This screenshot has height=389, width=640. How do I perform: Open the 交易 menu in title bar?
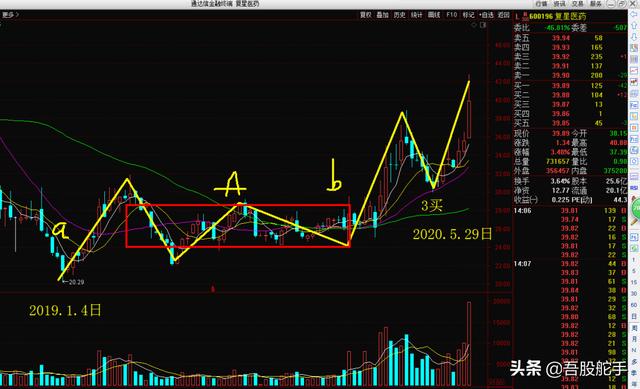click(x=577, y=4)
